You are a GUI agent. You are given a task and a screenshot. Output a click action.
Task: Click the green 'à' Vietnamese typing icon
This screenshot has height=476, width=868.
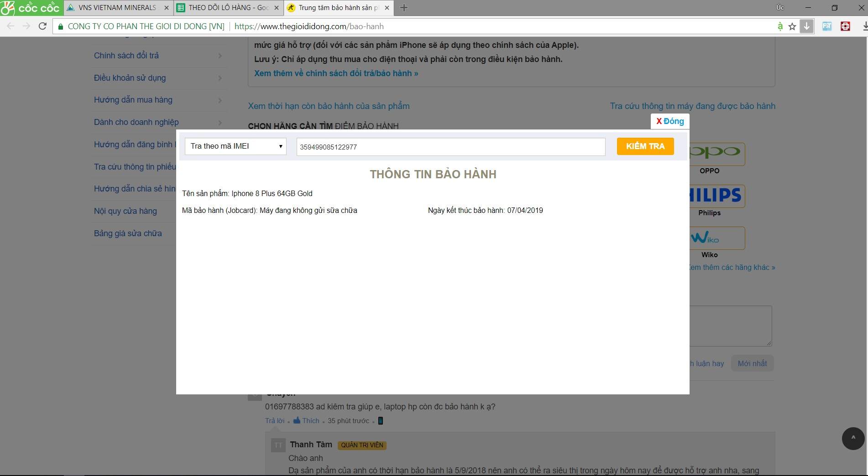[780, 26]
